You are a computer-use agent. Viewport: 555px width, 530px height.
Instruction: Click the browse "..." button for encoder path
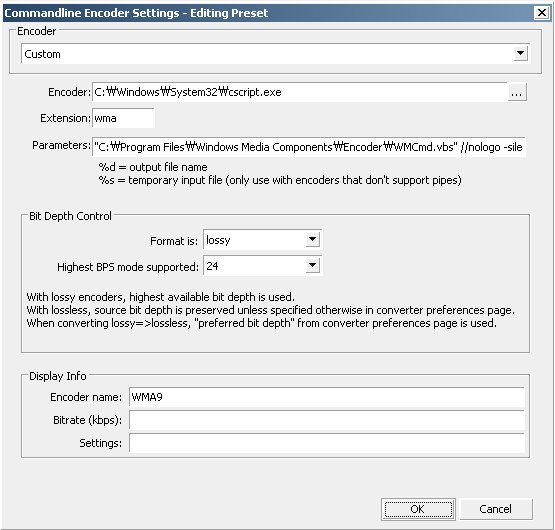click(x=517, y=92)
